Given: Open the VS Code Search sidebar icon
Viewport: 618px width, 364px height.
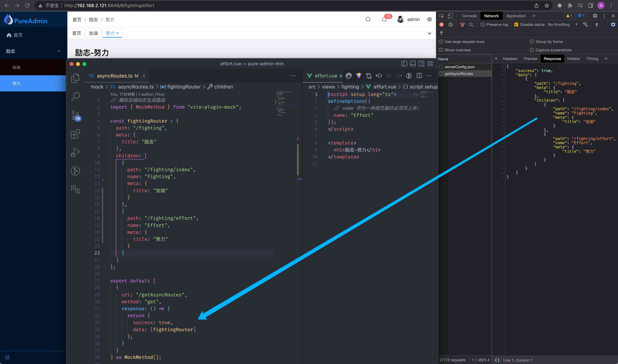Looking at the screenshot, I should pyautogui.click(x=75, y=96).
